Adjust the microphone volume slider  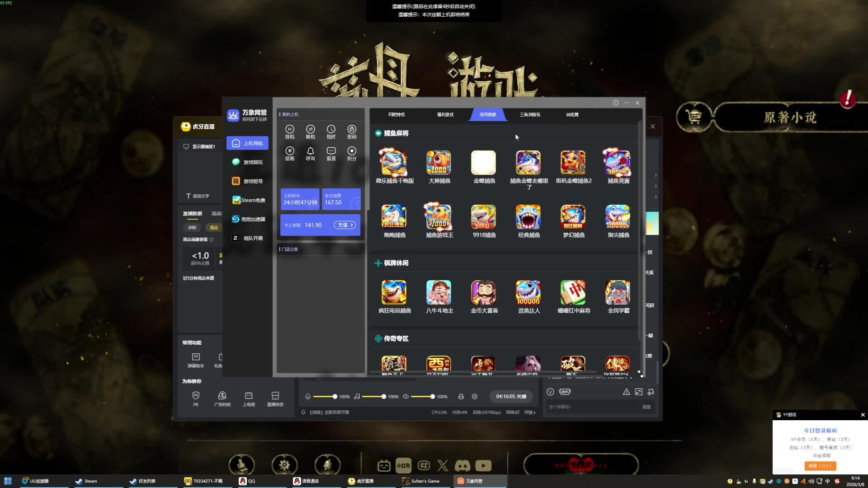335,397
